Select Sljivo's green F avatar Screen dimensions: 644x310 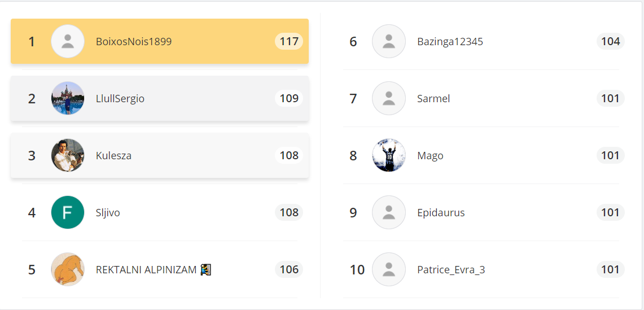click(68, 212)
